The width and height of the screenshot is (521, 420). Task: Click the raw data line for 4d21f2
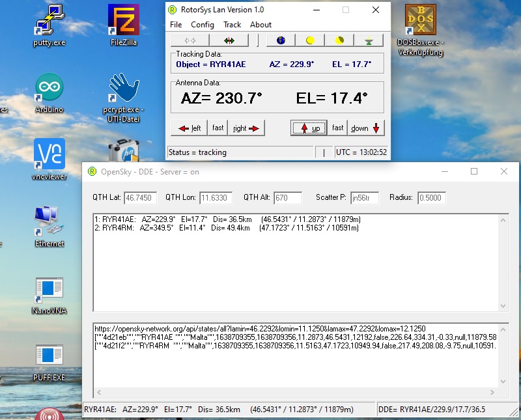[x=296, y=346]
